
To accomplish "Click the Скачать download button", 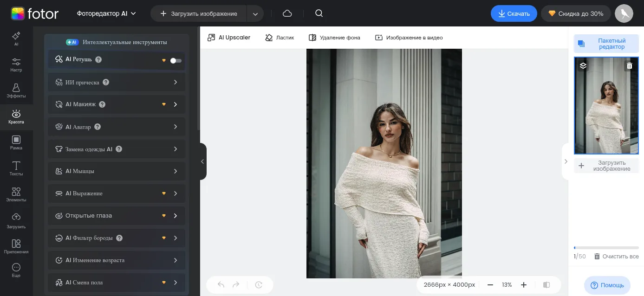I will coord(514,13).
